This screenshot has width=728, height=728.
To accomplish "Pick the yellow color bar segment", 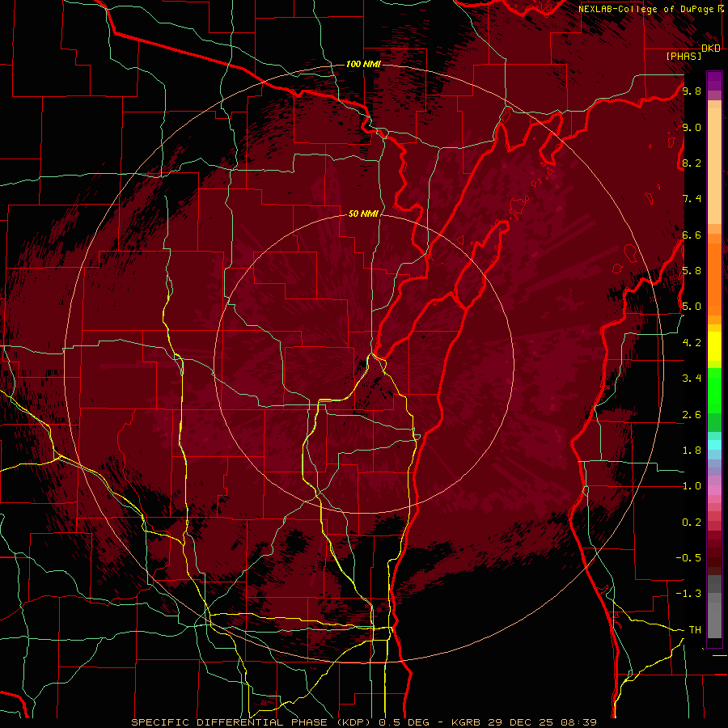I will coord(714,346).
